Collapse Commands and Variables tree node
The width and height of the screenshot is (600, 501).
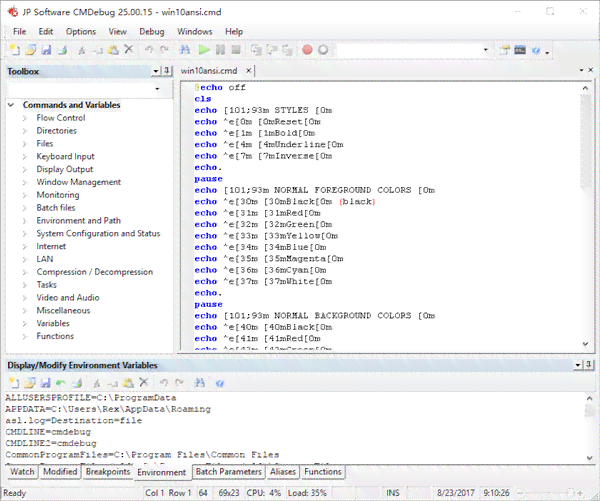click(11, 105)
